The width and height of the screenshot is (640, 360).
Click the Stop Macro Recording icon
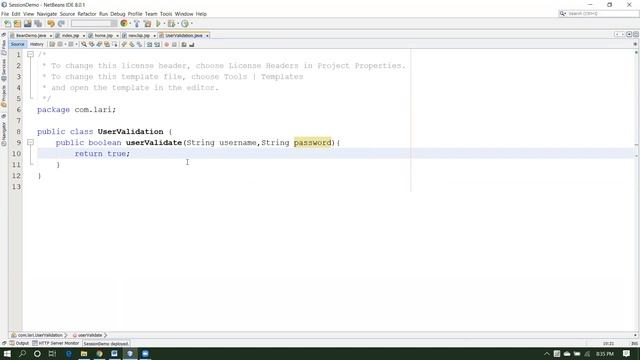coord(174,44)
